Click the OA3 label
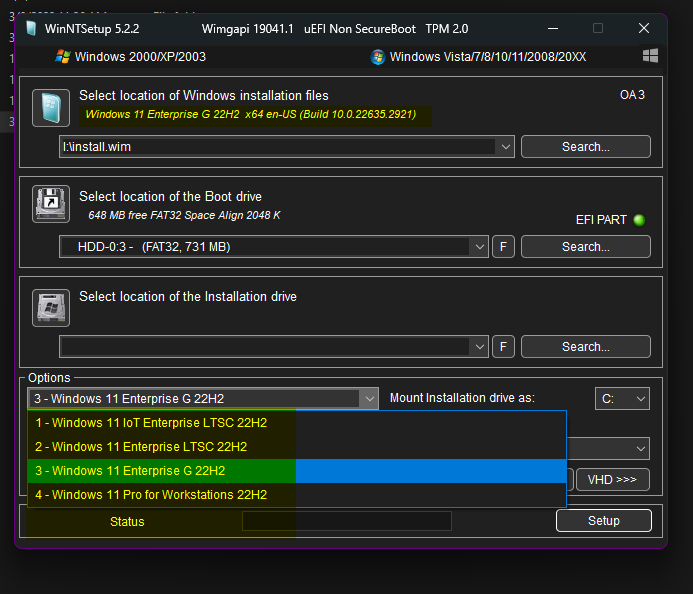 [632, 95]
